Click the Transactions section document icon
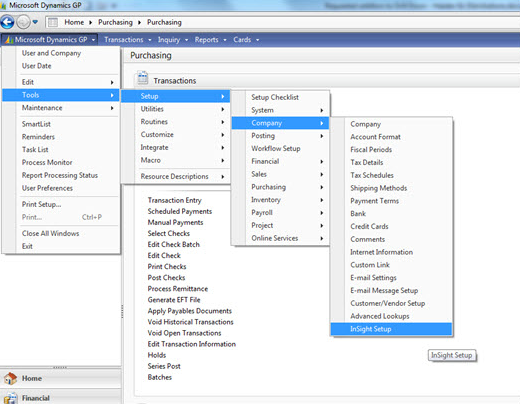 coord(142,78)
